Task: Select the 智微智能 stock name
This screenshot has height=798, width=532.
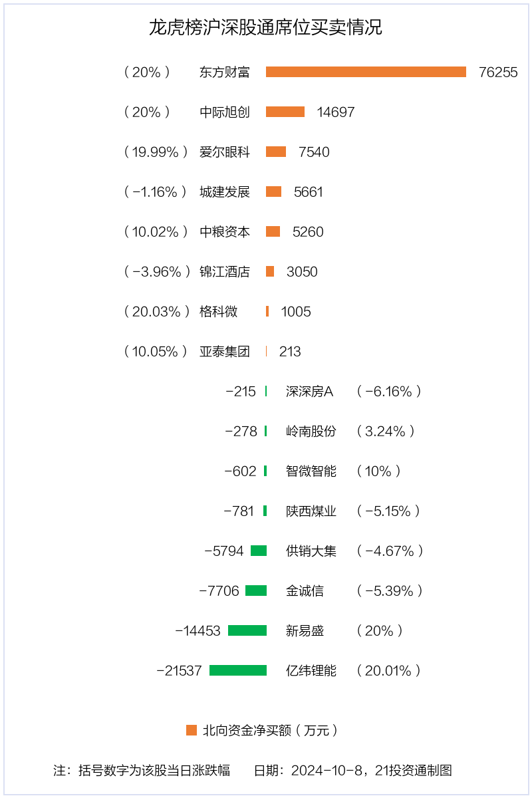Action: tap(311, 471)
